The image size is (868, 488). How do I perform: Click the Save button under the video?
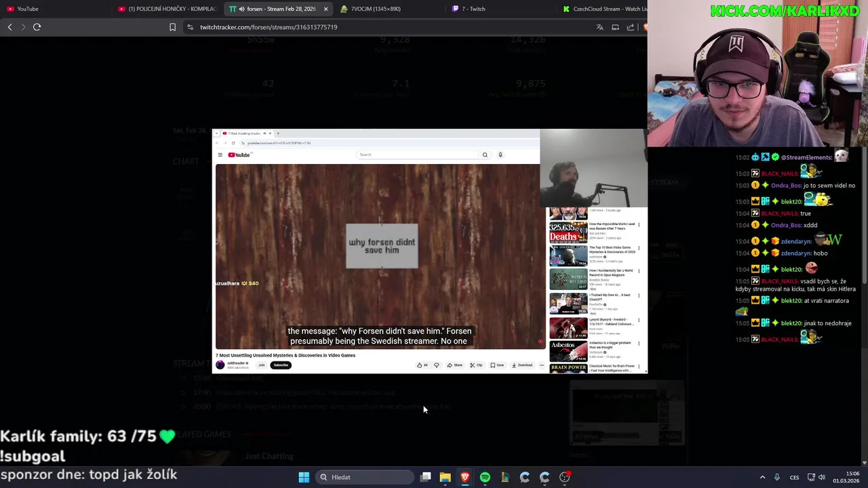click(x=497, y=365)
